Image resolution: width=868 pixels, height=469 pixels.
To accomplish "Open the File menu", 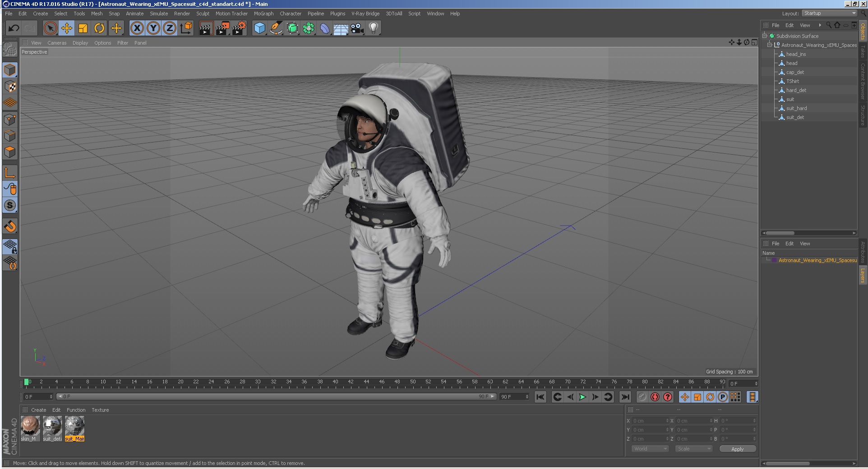I will 9,14.
